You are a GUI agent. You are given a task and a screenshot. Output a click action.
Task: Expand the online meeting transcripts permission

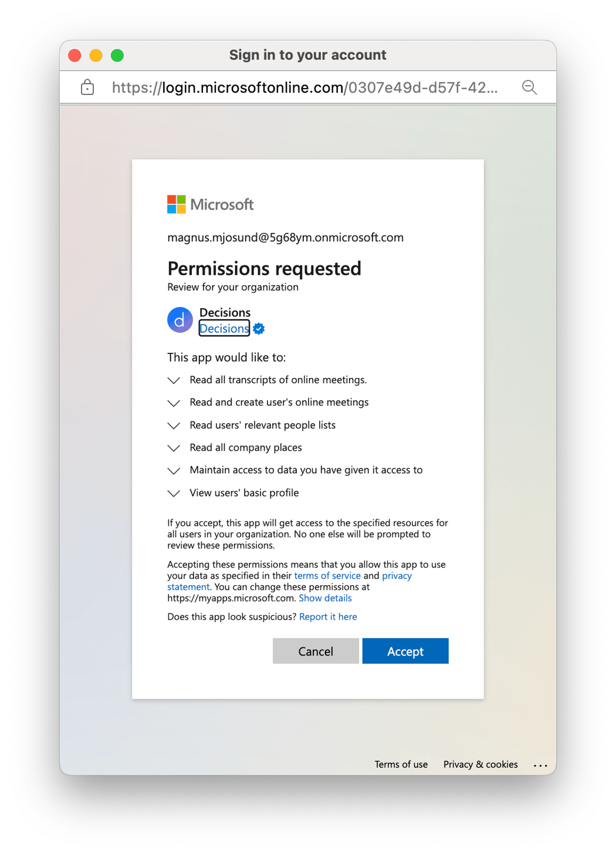[x=173, y=380]
